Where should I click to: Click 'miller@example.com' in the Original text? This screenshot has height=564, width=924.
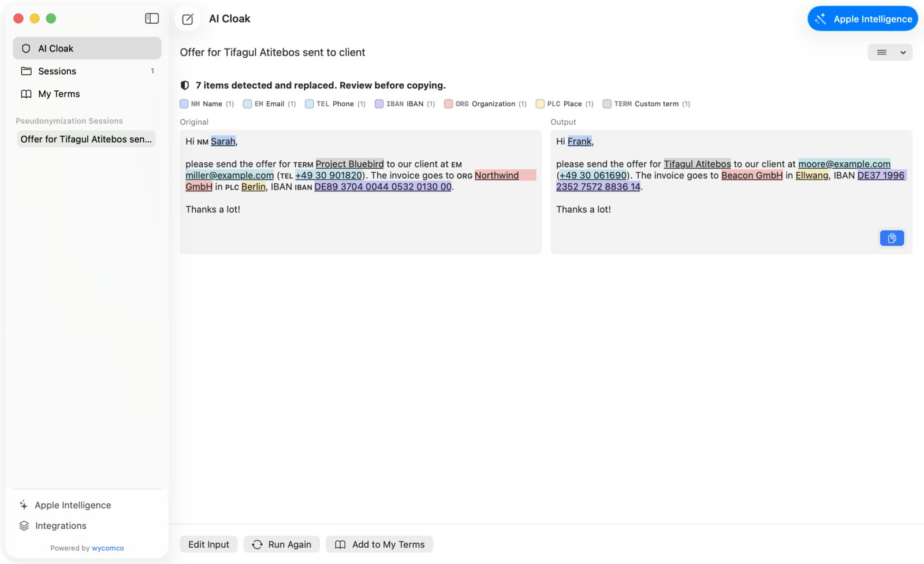(x=230, y=176)
